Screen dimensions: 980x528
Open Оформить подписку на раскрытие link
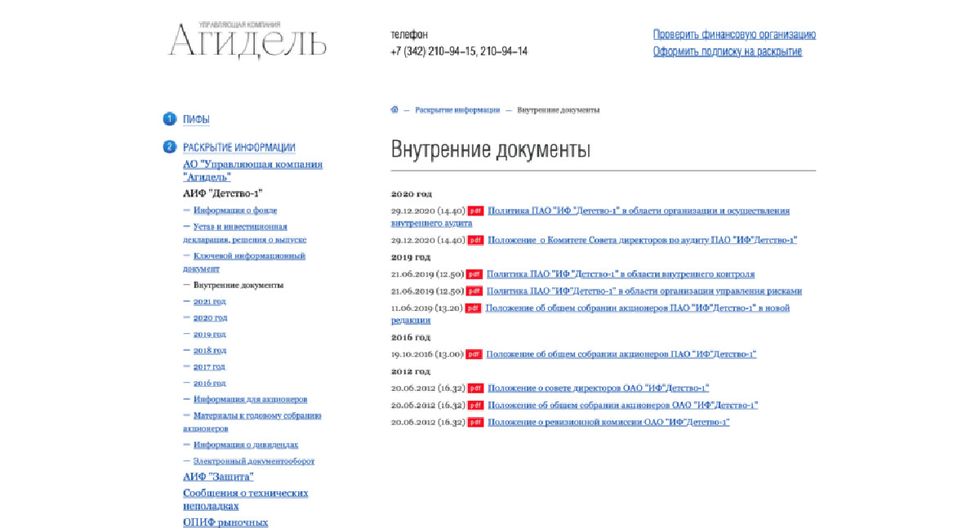pos(728,51)
